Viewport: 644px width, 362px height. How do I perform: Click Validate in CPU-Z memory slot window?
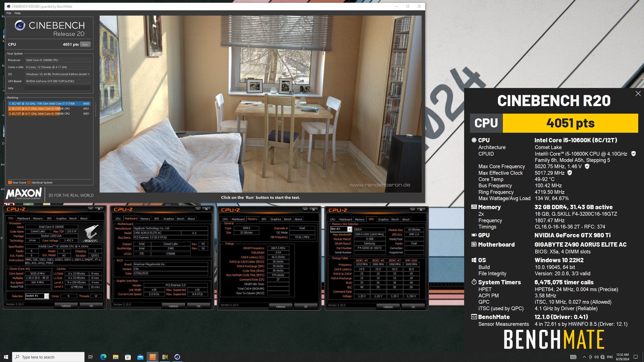pos(388,307)
